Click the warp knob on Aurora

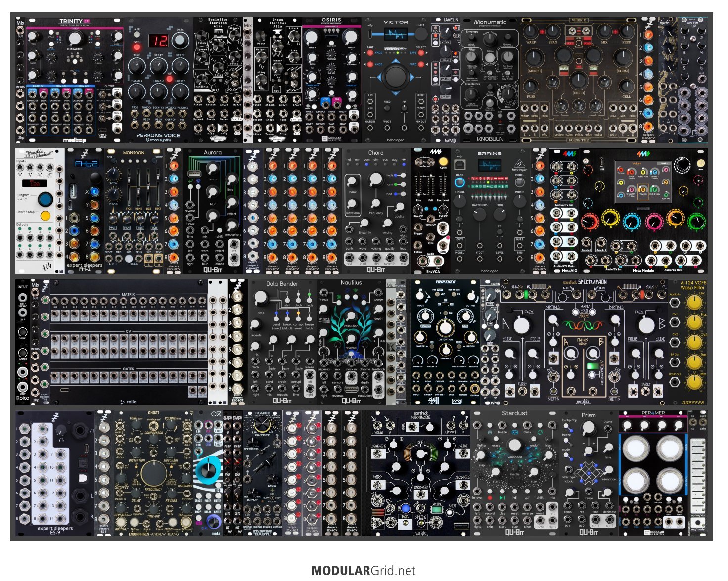[x=212, y=169]
